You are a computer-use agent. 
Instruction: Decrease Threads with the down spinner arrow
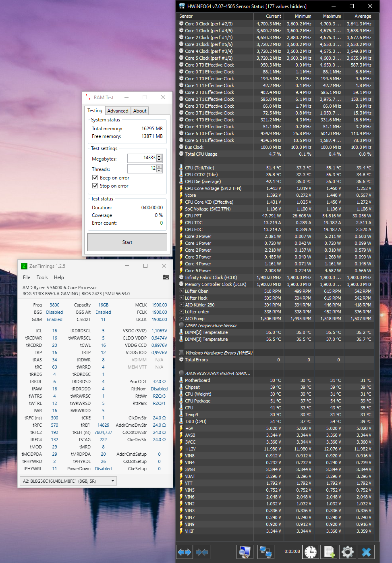tap(159, 170)
